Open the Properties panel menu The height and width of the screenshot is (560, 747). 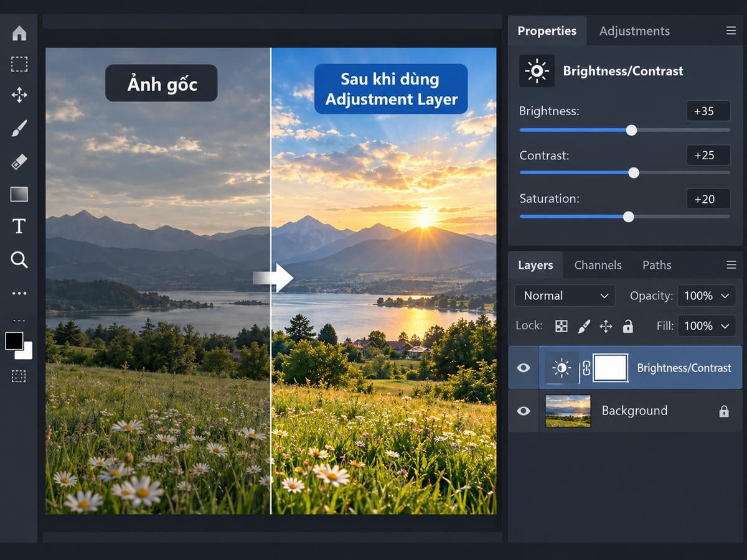click(x=731, y=30)
